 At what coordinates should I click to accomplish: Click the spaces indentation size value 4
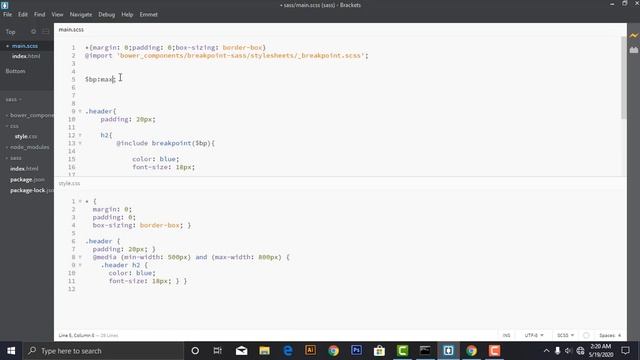[x=619, y=335]
